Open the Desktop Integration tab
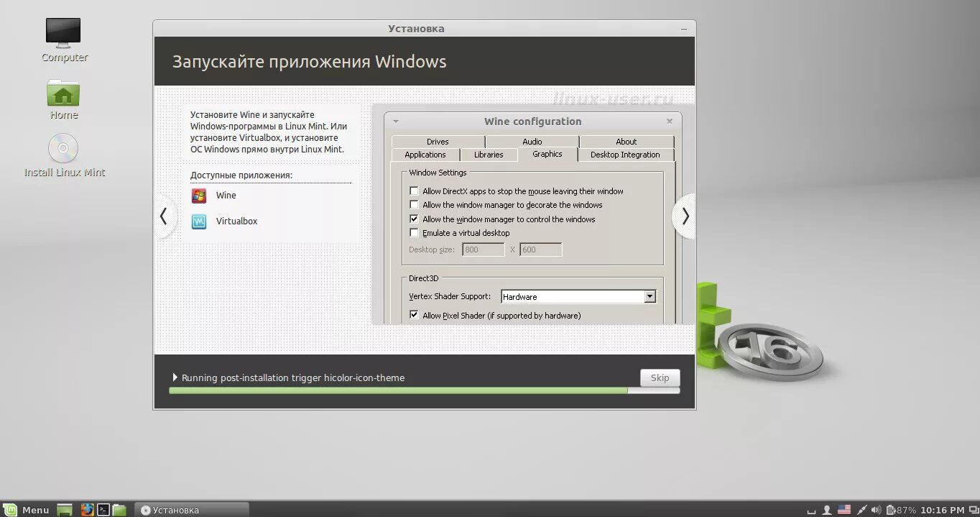 625,155
